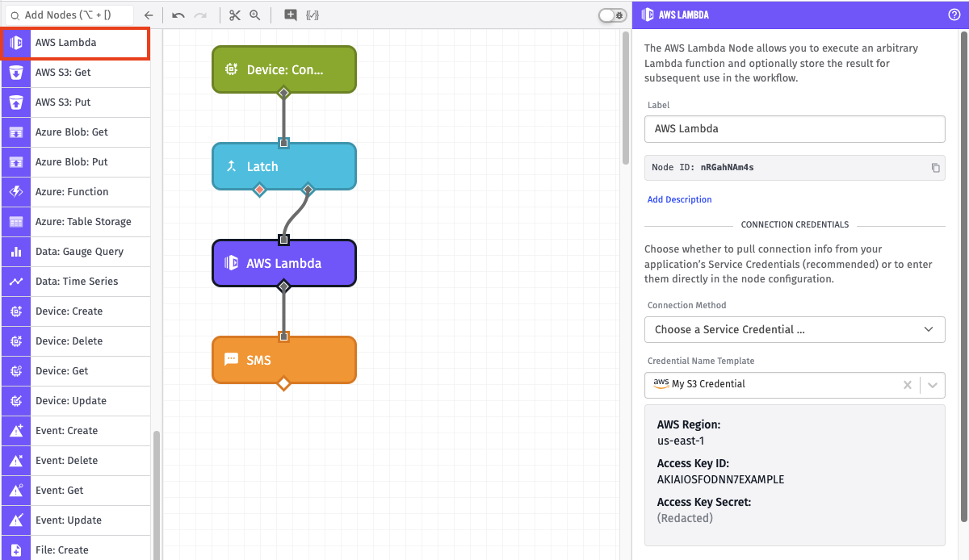
Task: Click the us-east-1 region value
Action: [681, 441]
